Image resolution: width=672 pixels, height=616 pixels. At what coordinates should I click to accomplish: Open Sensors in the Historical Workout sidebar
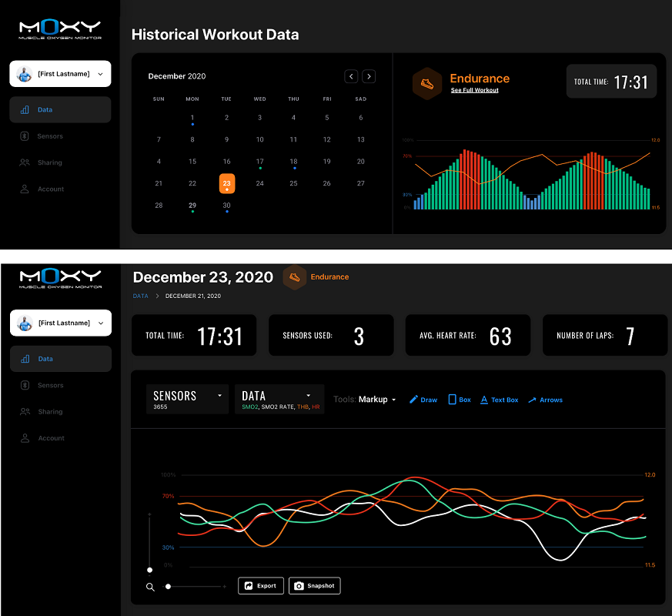[50, 136]
